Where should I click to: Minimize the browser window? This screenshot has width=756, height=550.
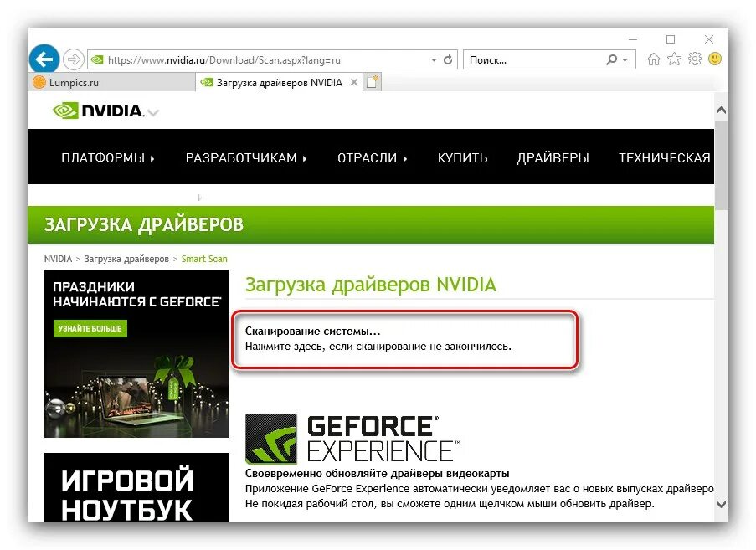coord(633,39)
